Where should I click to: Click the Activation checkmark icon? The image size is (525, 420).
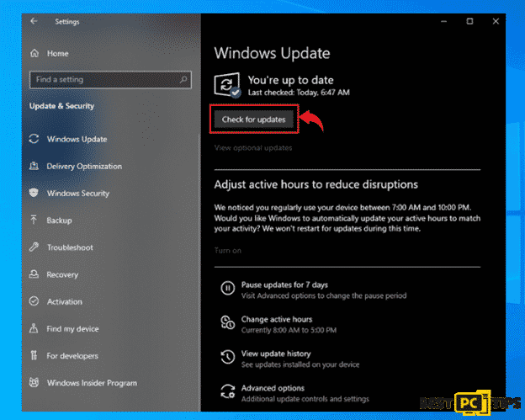(34, 301)
